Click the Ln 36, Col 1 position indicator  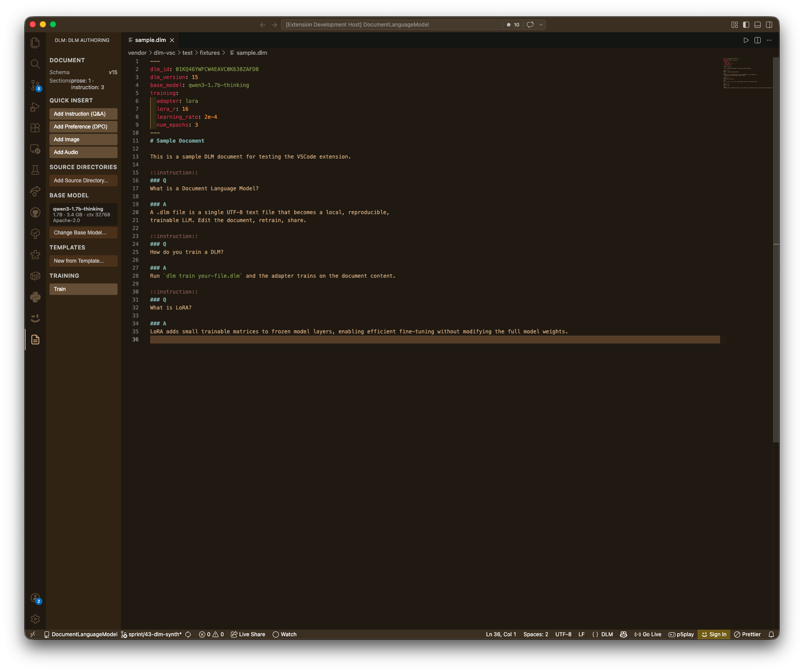501,634
